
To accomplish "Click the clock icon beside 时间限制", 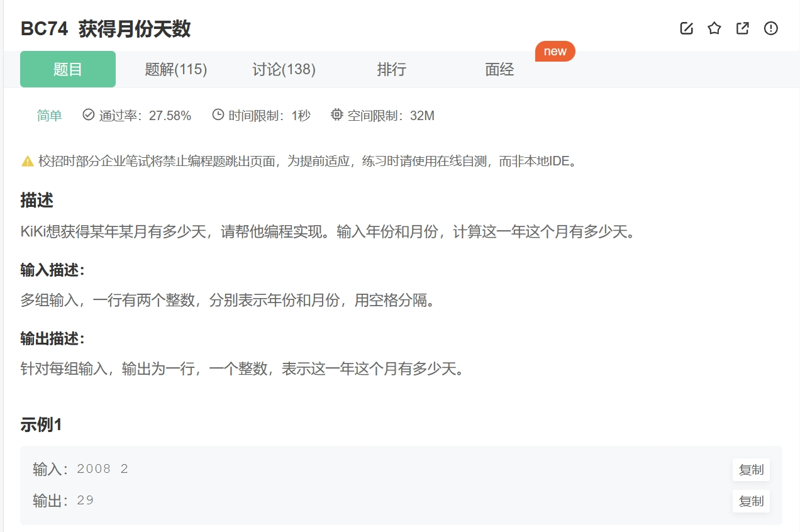I will (217, 115).
